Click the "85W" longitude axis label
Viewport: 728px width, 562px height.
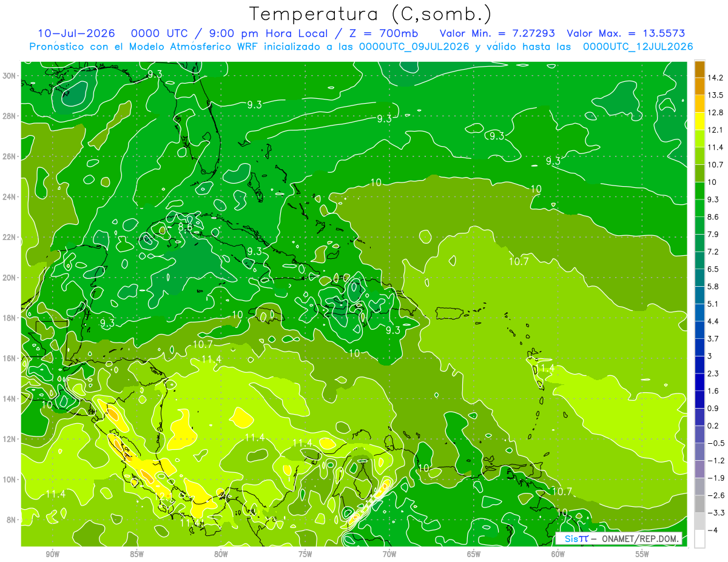pos(136,554)
